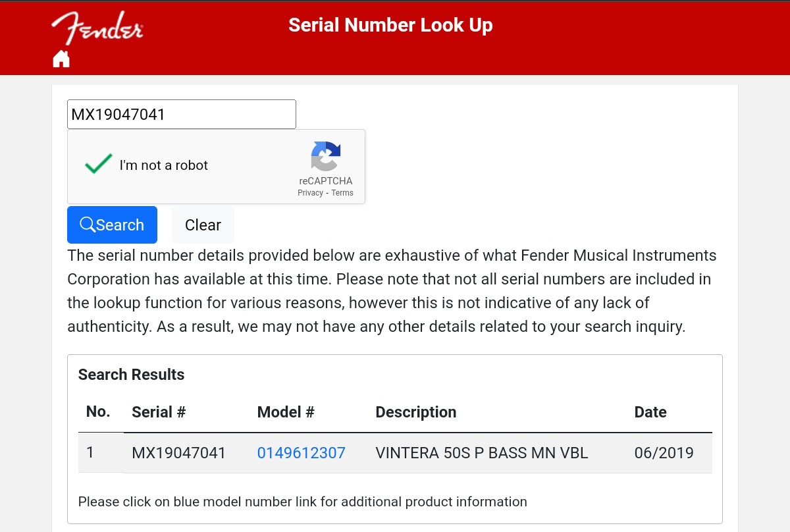This screenshot has height=532, width=790.
Task: Click the VINTERA 50S P BASS description
Action: (481, 453)
